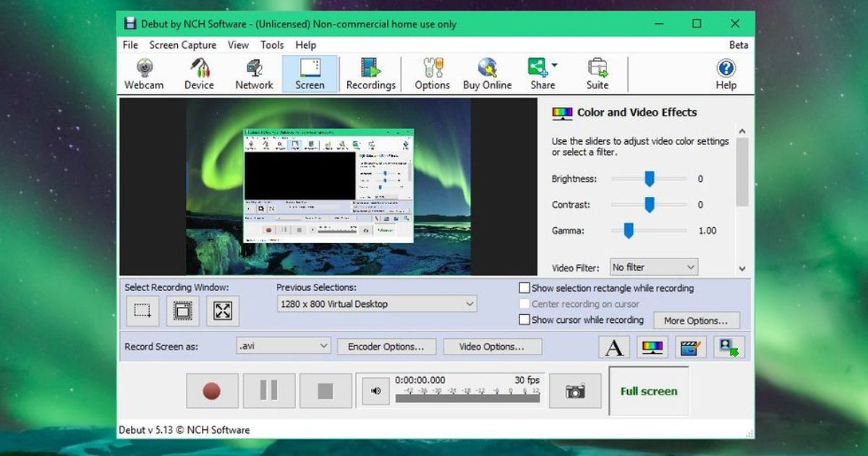Enable Show selection rectangle while recording
The width and height of the screenshot is (868, 456).
pos(524,287)
